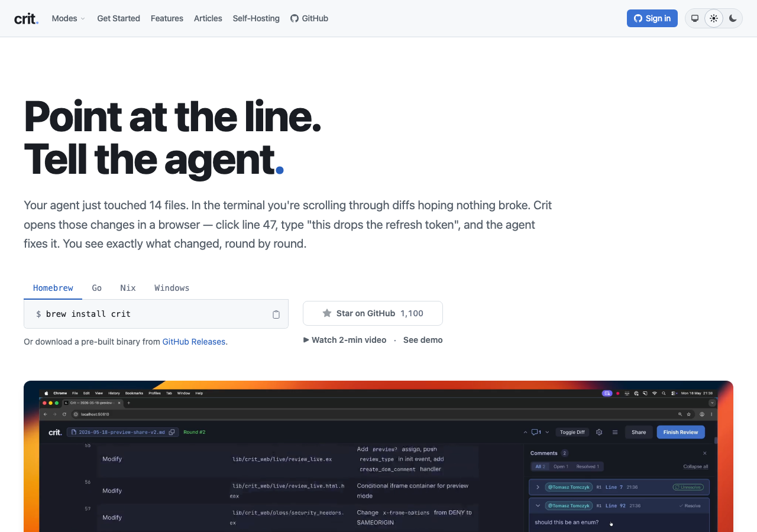Copy the brew install command via clipboard icon

click(276, 314)
